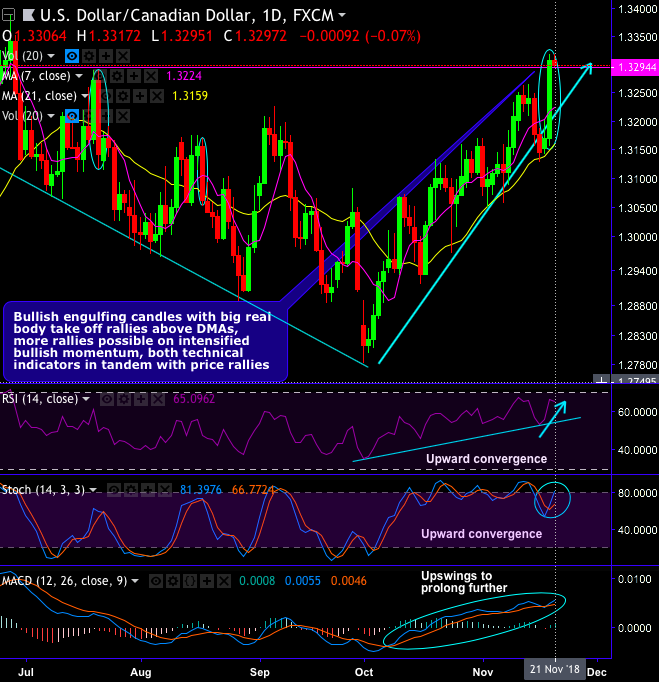Click the MA (21, close) indicator label
The height and width of the screenshot is (682, 659).
click(39, 96)
